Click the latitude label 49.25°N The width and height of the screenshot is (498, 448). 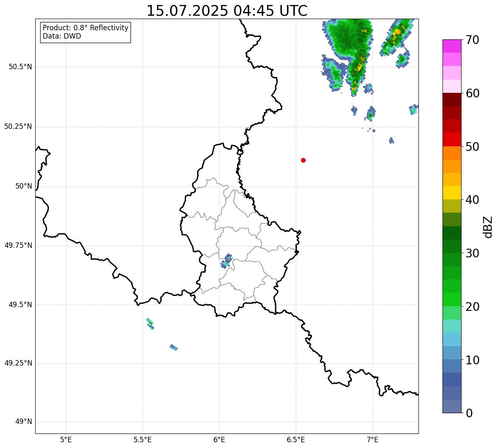[18, 363]
